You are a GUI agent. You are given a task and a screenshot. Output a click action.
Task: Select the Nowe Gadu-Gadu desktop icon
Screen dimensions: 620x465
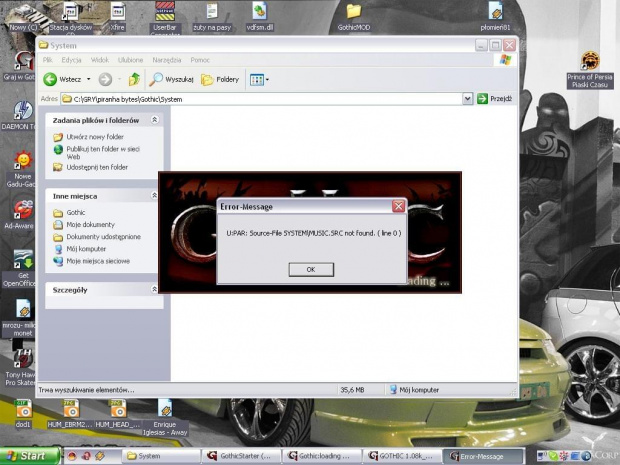click(x=22, y=169)
